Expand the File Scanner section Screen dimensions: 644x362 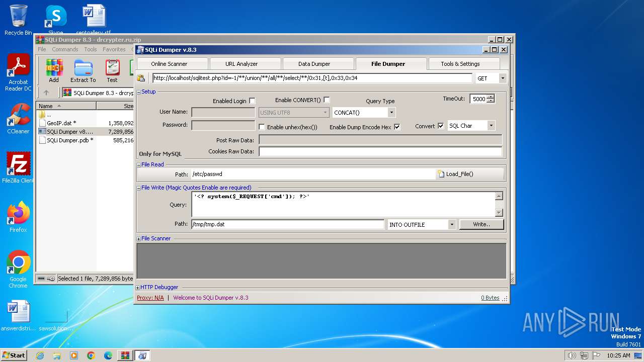point(138,239)
